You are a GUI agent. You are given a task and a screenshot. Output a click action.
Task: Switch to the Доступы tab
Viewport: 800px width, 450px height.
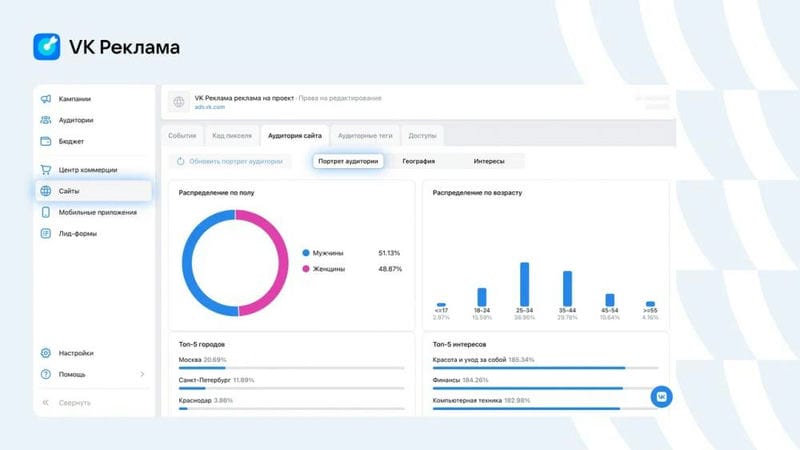(422, 136)
